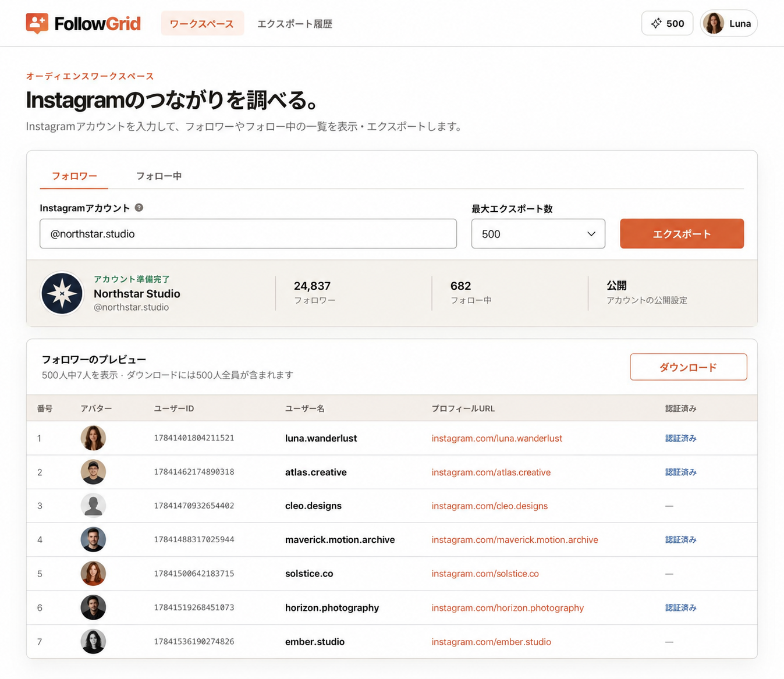The image size is (784, 679).
Task: Open instagram.com/atlas.creative link
Action: 491,472
